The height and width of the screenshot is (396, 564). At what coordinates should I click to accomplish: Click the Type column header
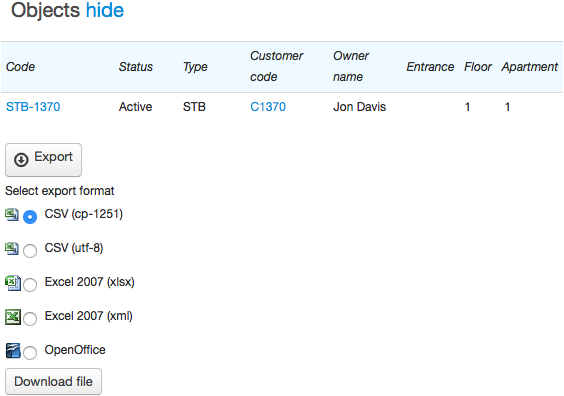click(x=195, y=67)
